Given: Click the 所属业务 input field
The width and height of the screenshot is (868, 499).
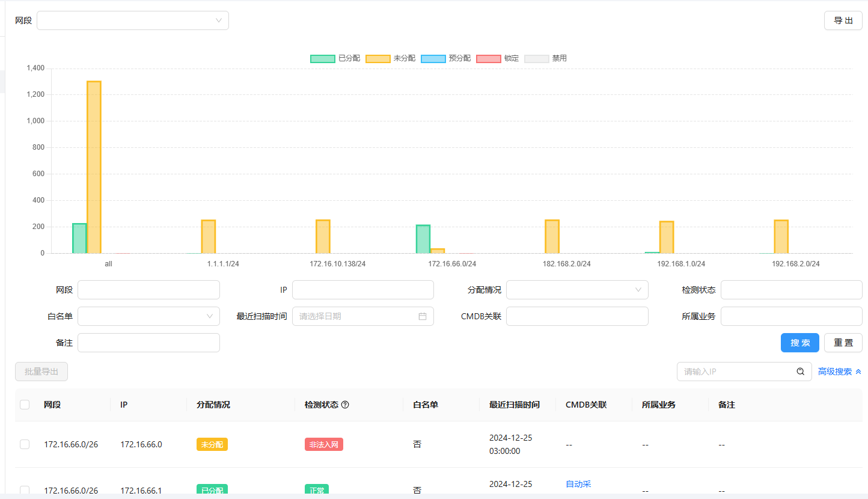Looking at the screenshot, I should [791, 316].
